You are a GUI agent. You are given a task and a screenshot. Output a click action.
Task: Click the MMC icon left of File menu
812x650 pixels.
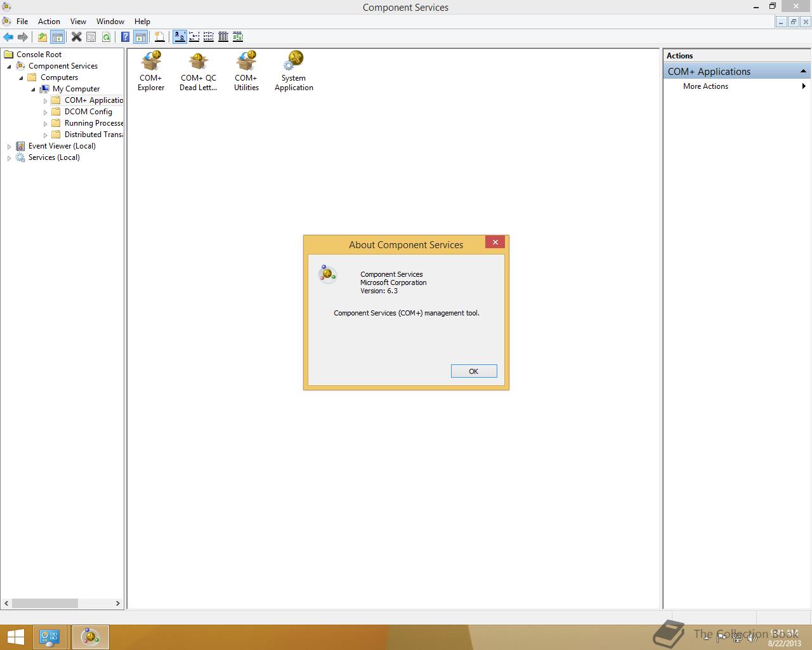[x=7, y=21]
